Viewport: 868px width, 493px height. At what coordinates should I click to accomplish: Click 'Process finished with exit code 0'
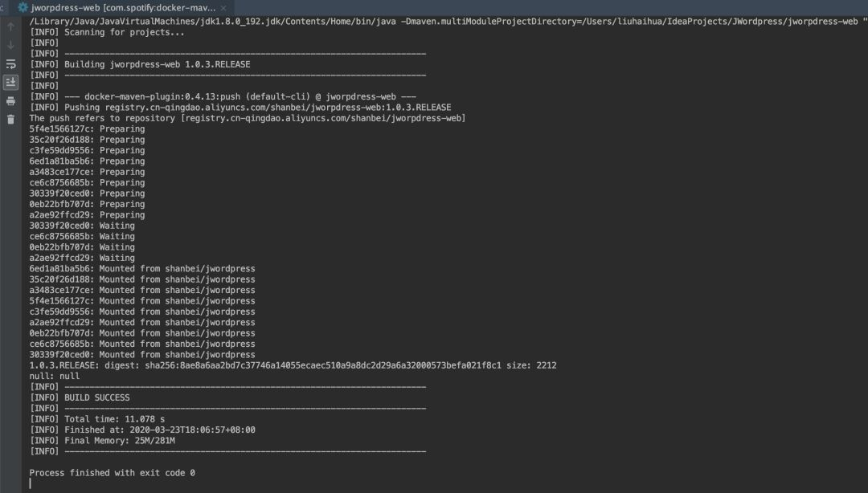coord(112,473)
